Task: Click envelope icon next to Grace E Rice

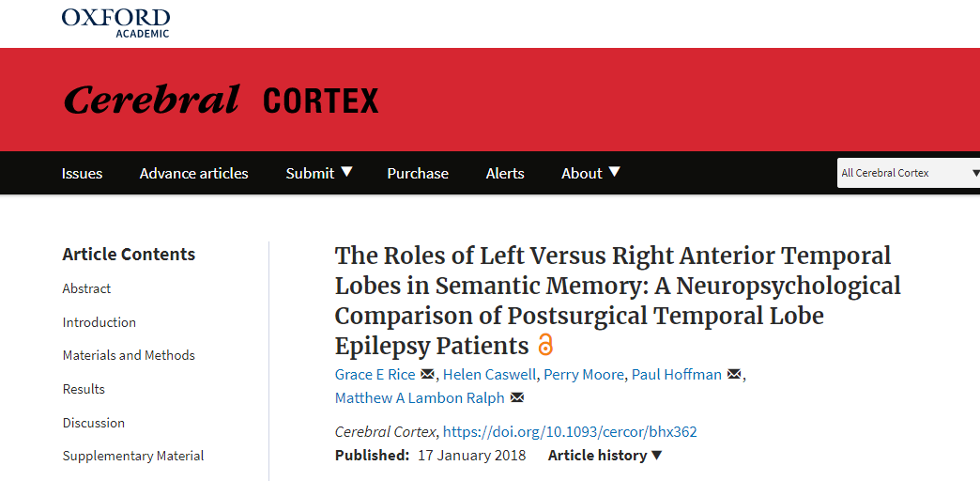Action: click(x=427, y=374)
